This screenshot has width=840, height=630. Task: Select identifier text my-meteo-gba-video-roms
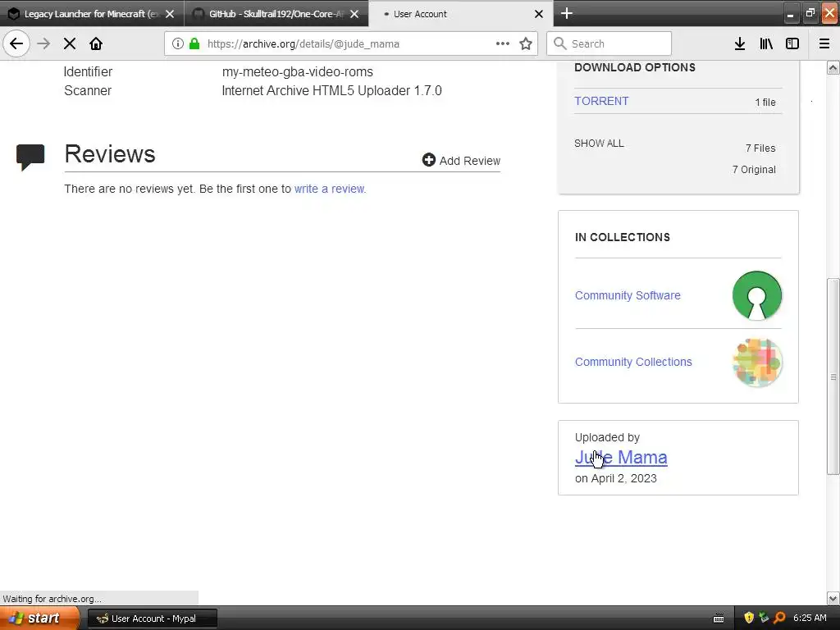(297, 72)
